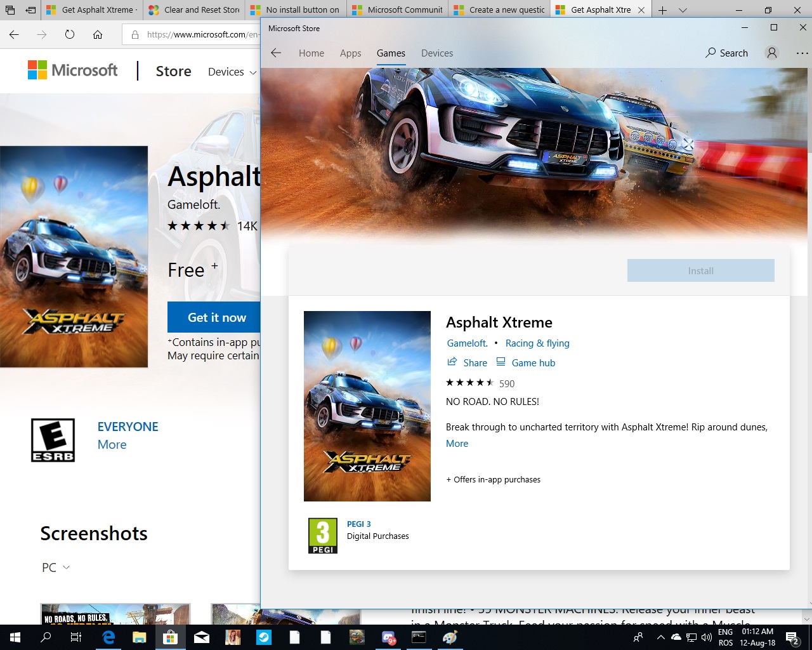Expand the Devices dropdown on Microsoft website

coord(232,72)
